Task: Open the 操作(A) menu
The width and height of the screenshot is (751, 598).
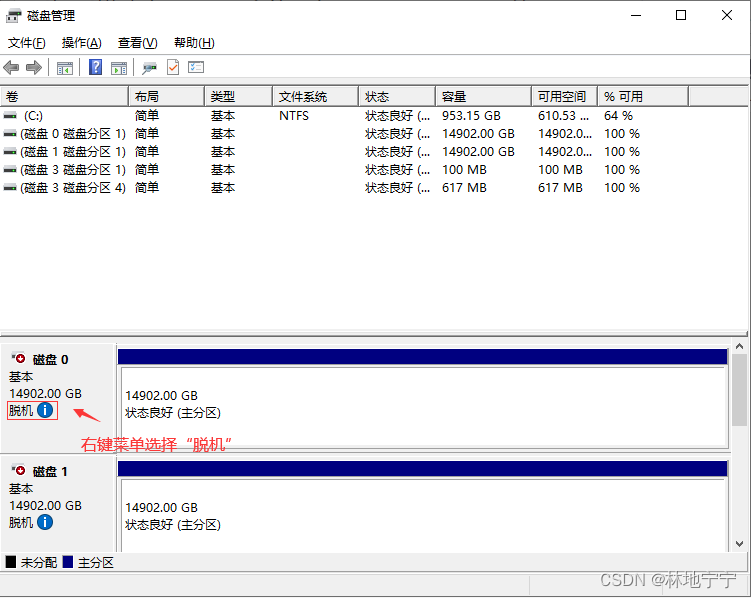Action: pos(81,43)
